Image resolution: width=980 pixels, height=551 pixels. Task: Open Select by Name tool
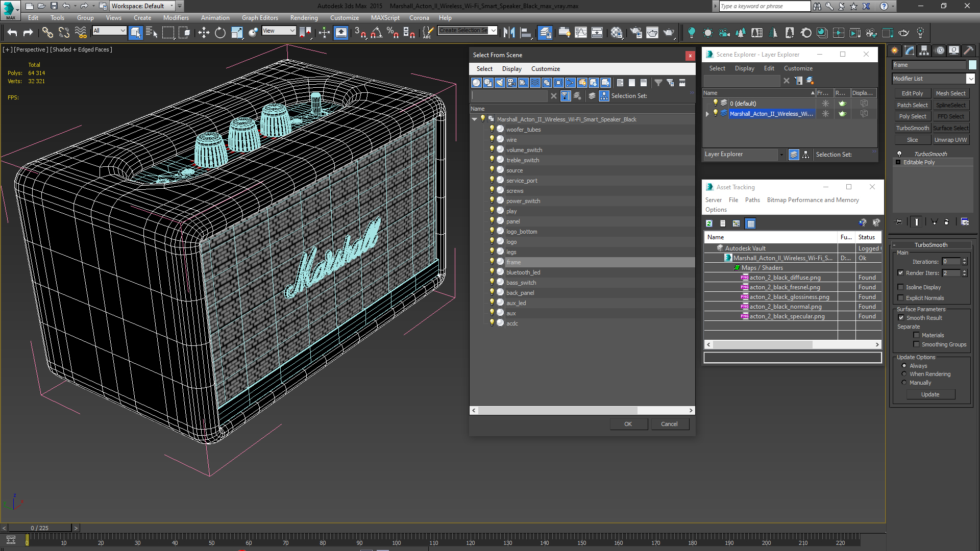pos(152,33)
